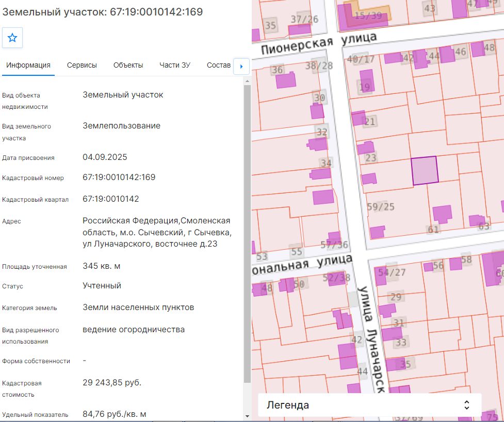Select the Части ЗУ tab

175,65
